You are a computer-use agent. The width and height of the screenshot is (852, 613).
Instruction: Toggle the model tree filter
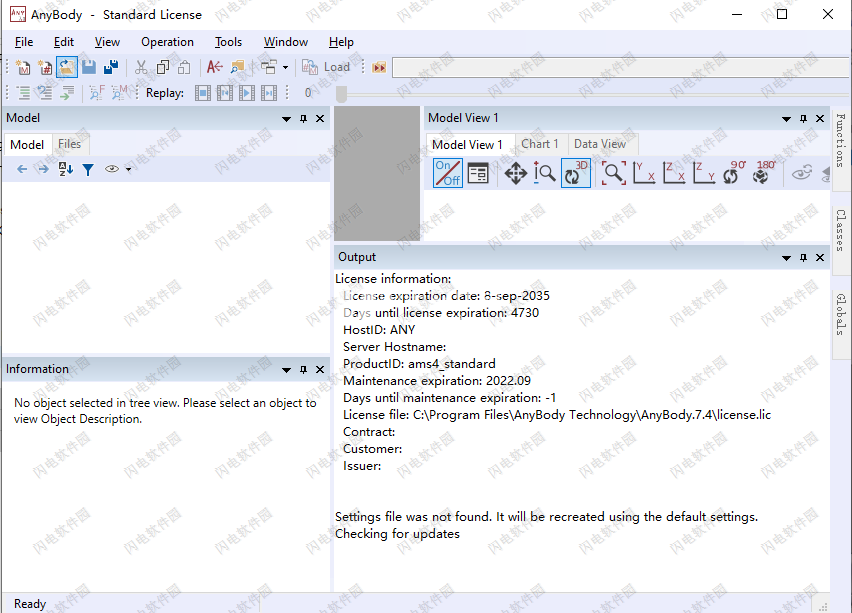(x=88, y=170)
